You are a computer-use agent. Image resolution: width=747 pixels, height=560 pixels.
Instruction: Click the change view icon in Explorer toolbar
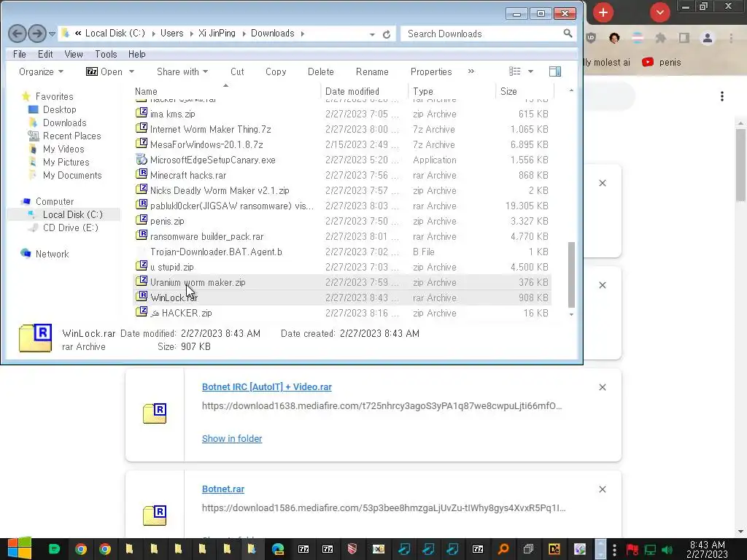point(514,71)
